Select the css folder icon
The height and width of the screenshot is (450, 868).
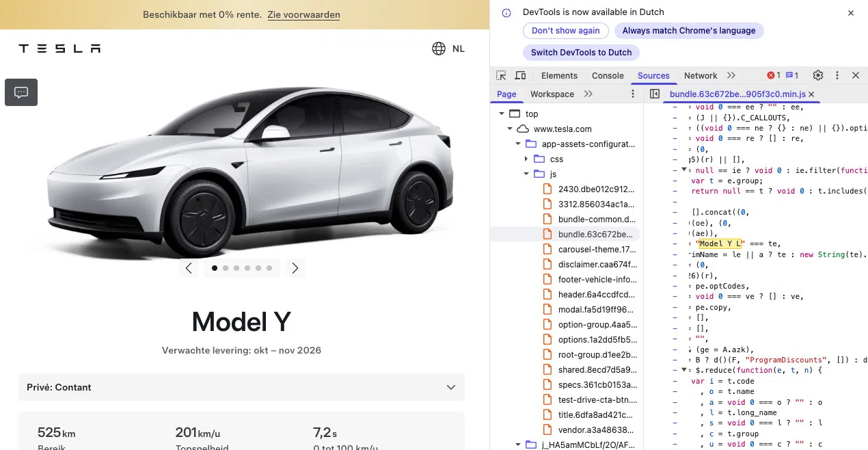coord(539,159)
